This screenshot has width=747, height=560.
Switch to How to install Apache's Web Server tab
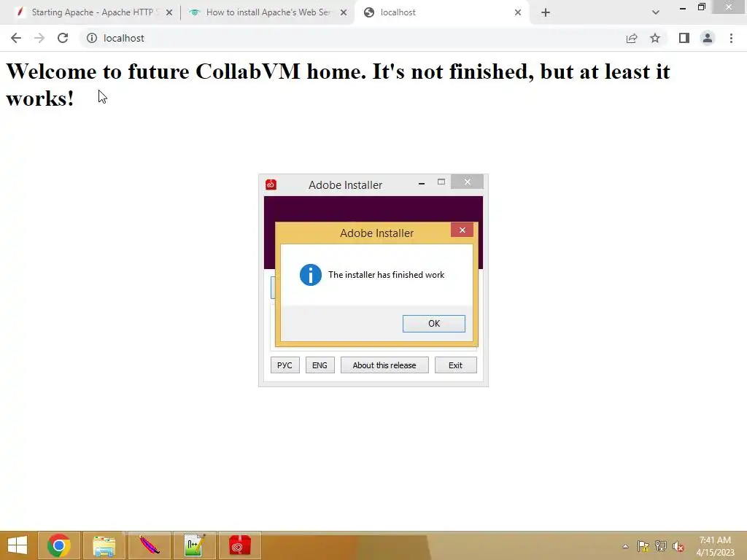pos(268,12)
